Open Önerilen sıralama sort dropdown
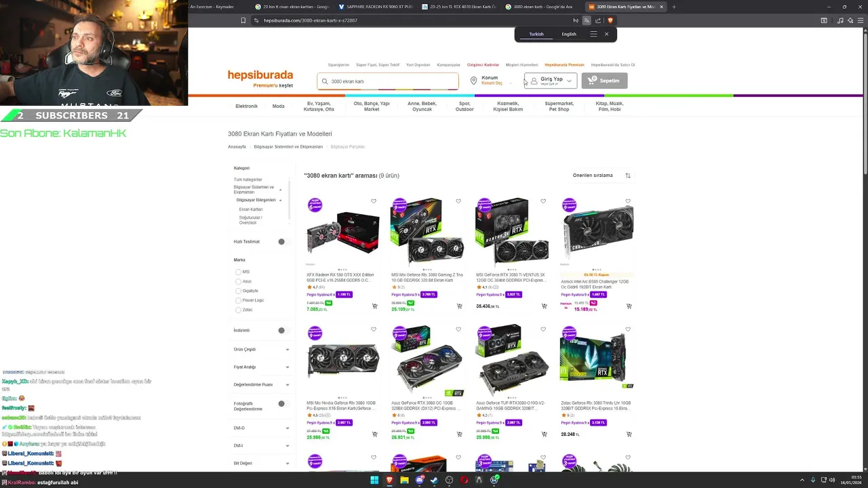Viewport: 868px width, 488px height. pyautogui.click(x=601, y=176)
